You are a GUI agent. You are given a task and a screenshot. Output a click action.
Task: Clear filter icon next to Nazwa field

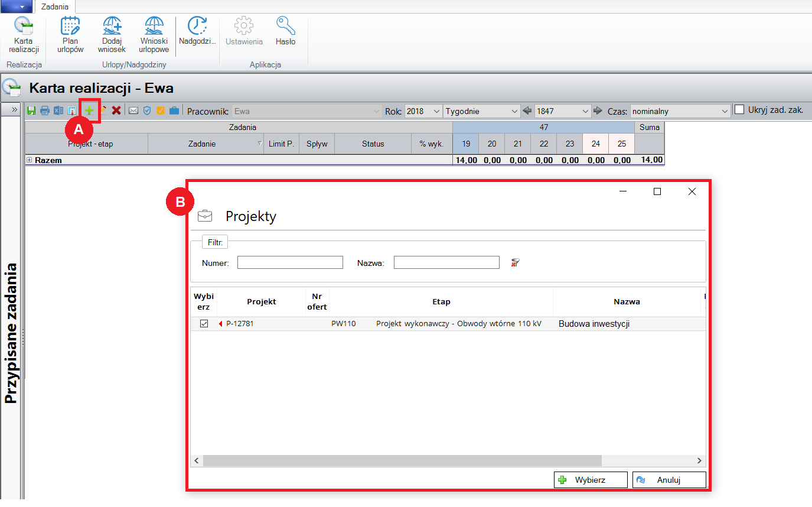pos(516,263)
